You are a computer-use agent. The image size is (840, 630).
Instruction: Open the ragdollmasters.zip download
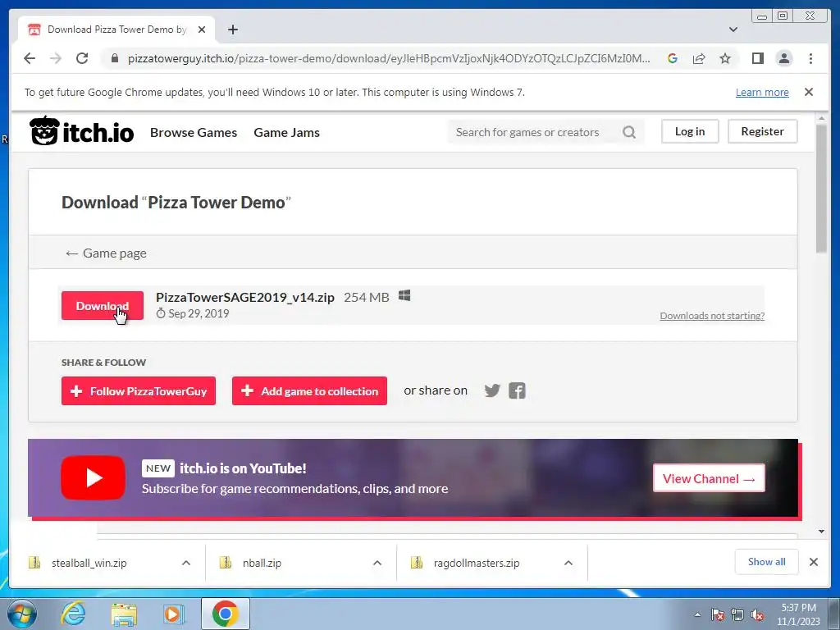(477, 563)
